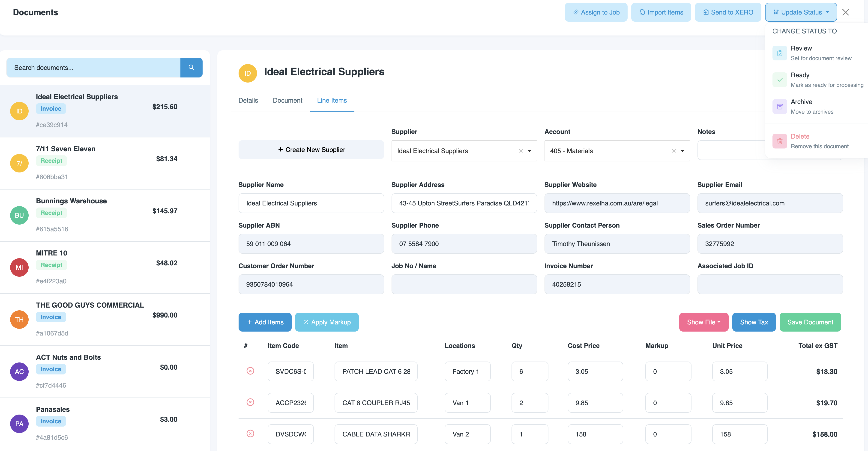Clear the selected Account value
Viewport: 868px width, 451px height.
673,151
